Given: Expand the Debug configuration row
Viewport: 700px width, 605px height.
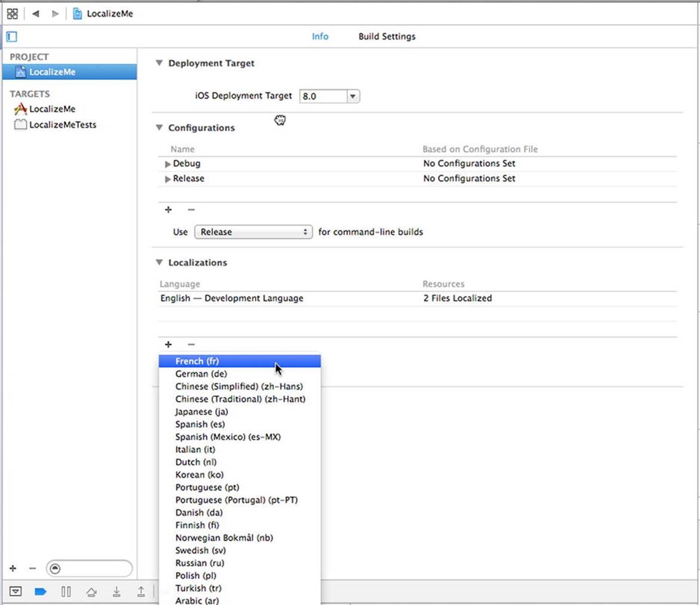Looking at the screenshot, I should (168, 164).
